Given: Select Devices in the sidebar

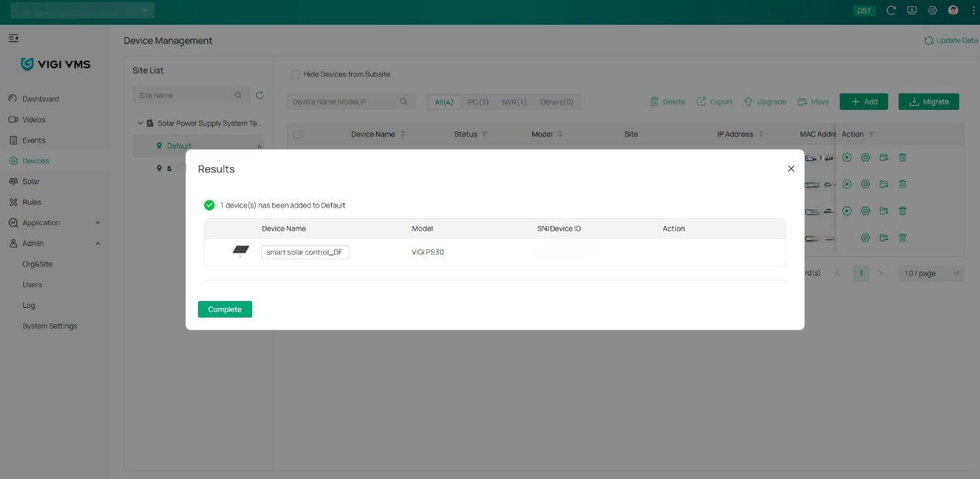Looking at the screenshot, I should [35, 161].
